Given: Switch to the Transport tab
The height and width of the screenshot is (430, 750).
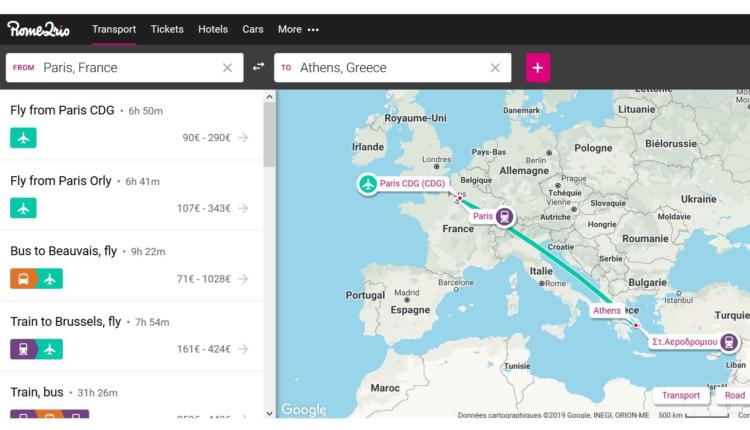Looking at the screenshot, I should (x=114, y=29).
